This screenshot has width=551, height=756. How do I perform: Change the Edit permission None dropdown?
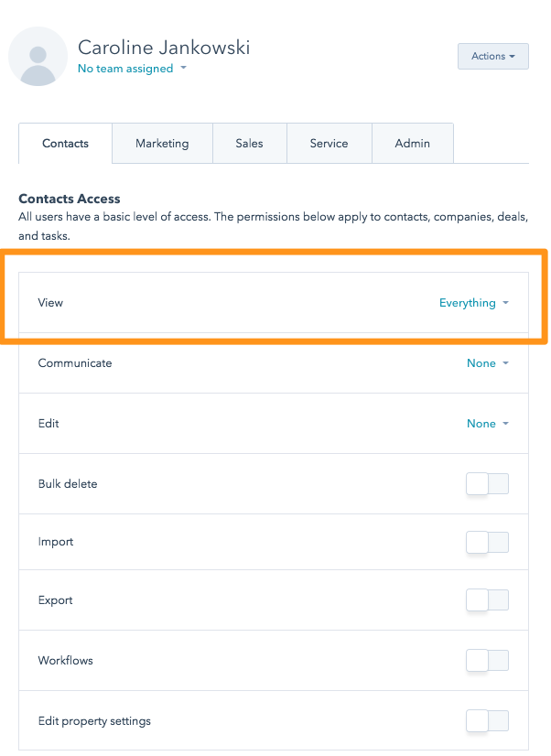coord(487,424)
